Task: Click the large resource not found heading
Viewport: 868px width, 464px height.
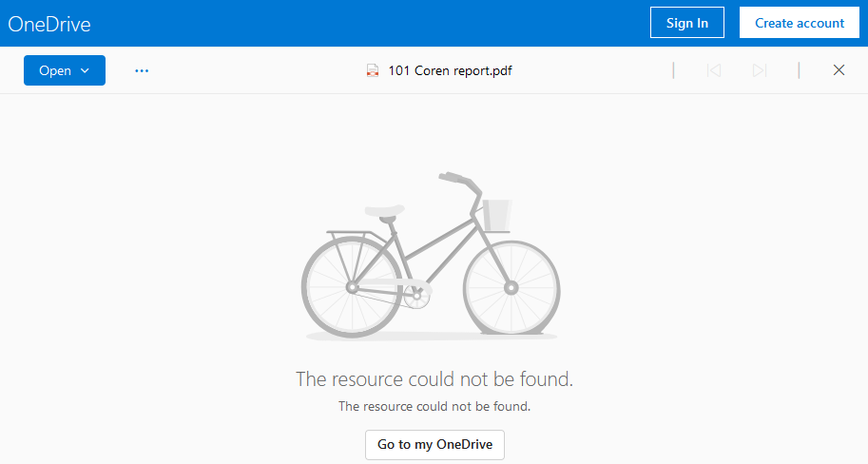Action: (x=434, y=379)
